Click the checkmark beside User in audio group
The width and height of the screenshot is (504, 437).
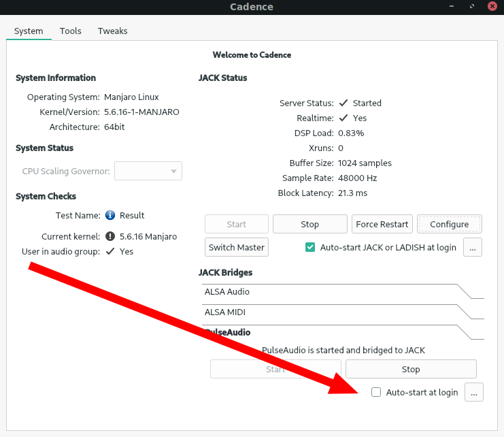point(110,251)
